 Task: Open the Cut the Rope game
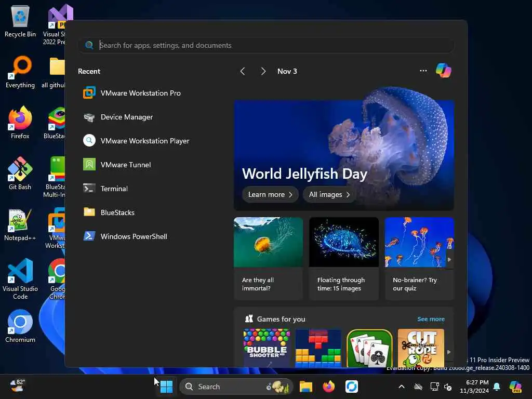coord(421,348)
